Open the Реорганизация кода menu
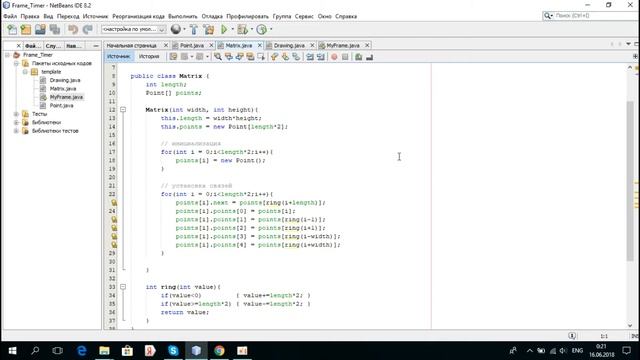This screenshot has width=640, height=360. point(138,16)
